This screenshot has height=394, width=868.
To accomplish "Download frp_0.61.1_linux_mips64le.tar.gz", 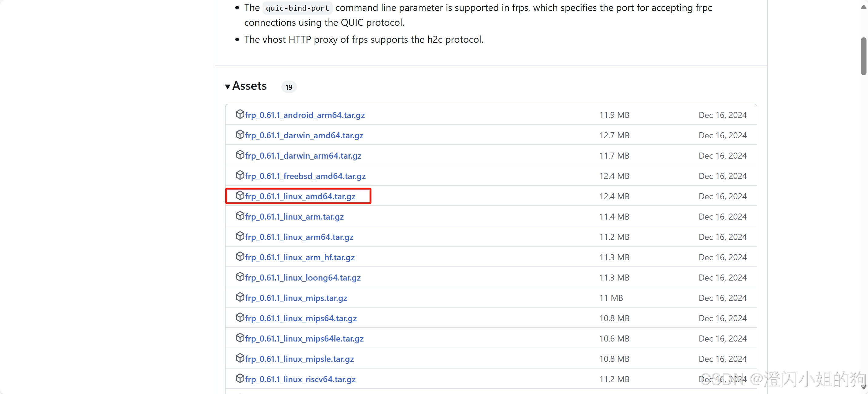I will click(304, 339).
